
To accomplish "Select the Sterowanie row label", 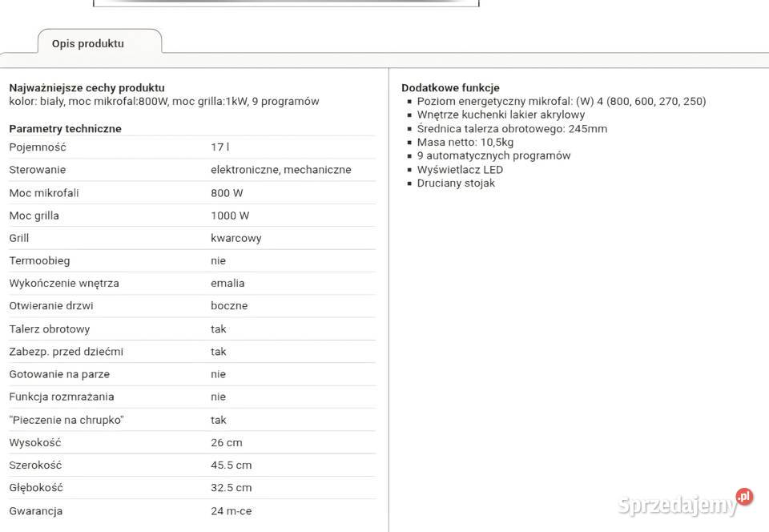I will [x=37, y=170].
